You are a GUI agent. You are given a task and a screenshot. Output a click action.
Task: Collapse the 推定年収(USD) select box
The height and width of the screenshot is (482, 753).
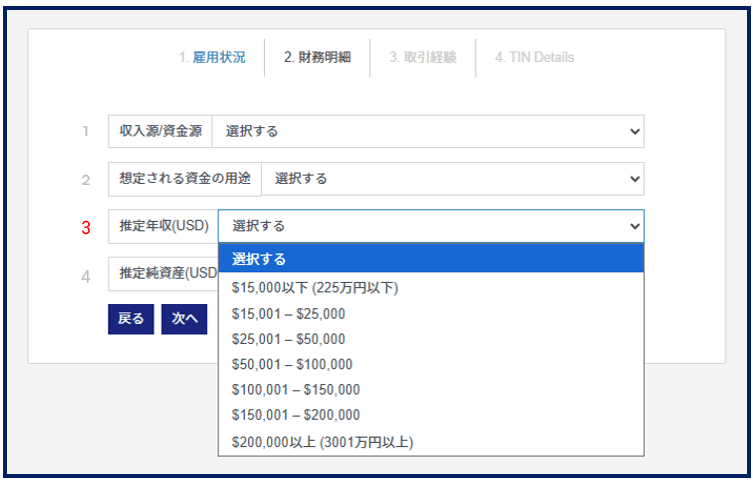point(431,227)
